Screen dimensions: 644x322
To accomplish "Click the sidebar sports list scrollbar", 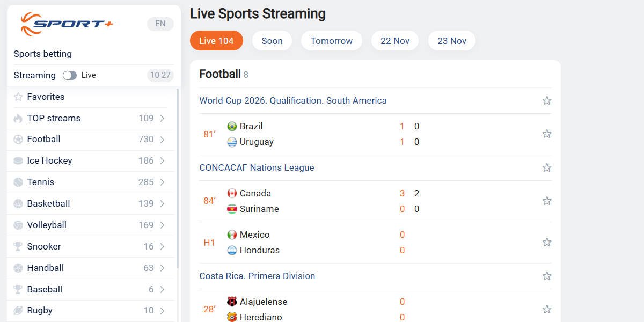I will [178, 177].
